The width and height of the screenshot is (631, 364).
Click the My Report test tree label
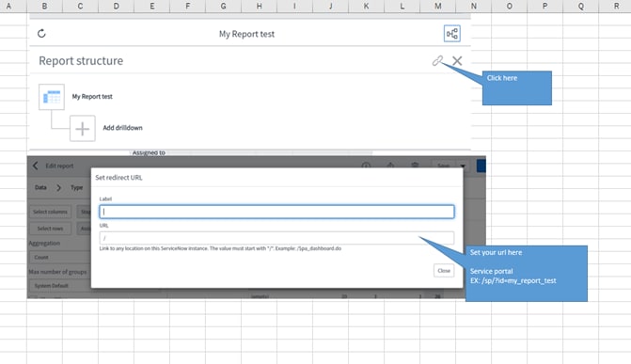pos(92,97)
